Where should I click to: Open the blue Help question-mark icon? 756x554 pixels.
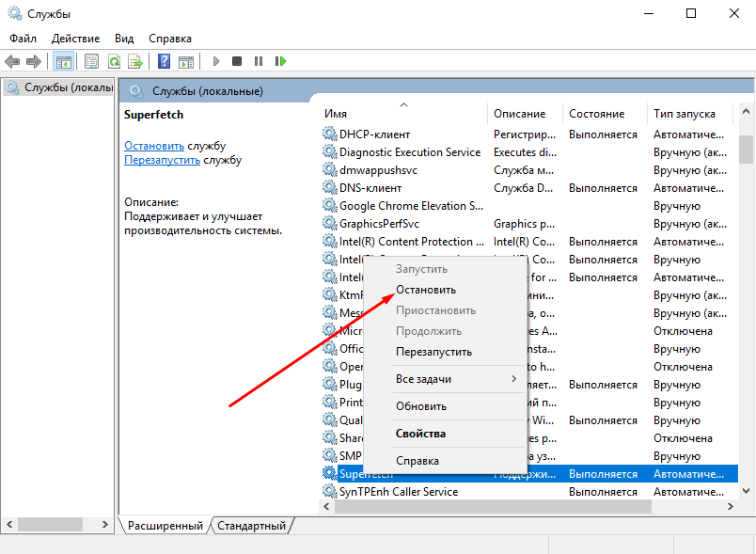tap(164, 61)
